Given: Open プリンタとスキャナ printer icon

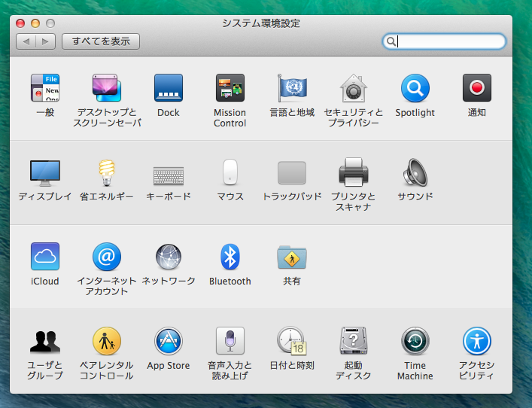Looking at the screenshot, I should pos(354,172).
